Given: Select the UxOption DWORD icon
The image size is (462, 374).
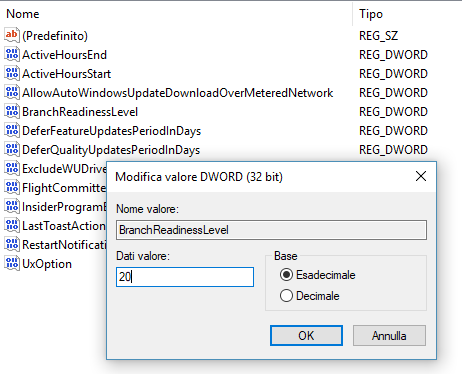Looking at the screenshot, I should coord(12,263).
